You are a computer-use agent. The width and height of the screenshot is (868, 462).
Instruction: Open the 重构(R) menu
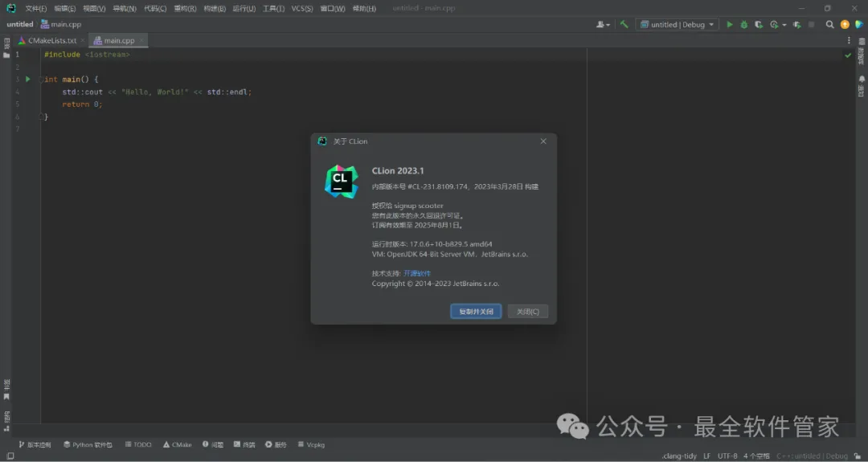[185, 8]
